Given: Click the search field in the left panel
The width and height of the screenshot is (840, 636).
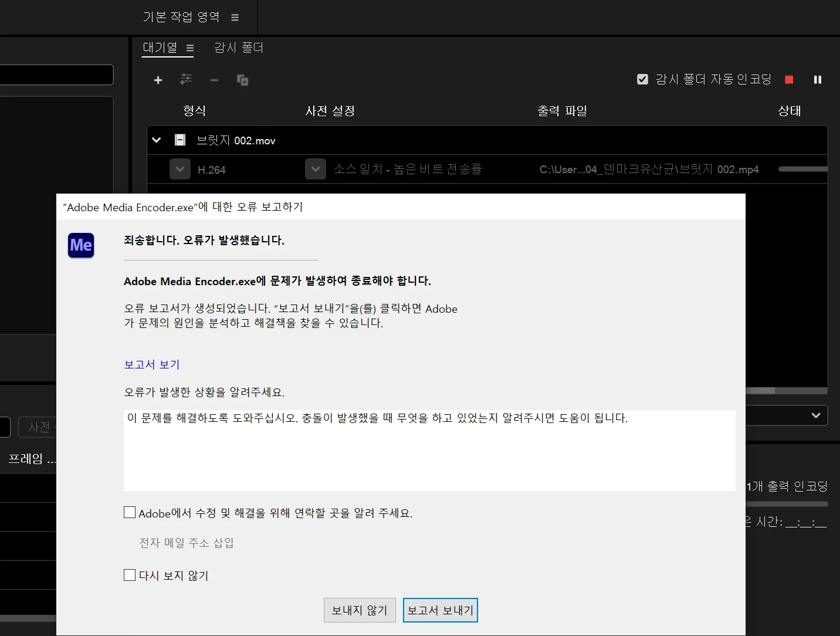Looking at the screenshot, I should (56, 75).
